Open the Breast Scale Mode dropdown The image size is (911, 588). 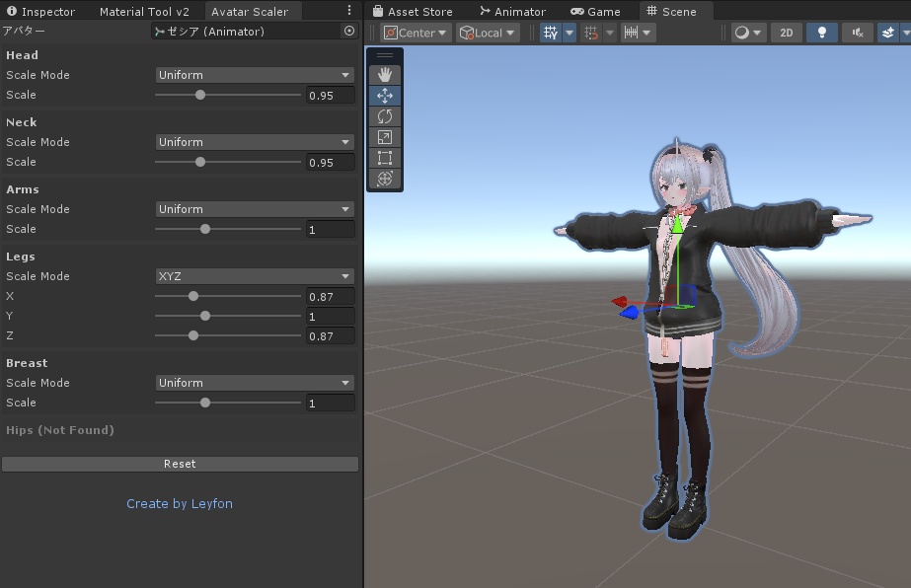pos(255,383)
